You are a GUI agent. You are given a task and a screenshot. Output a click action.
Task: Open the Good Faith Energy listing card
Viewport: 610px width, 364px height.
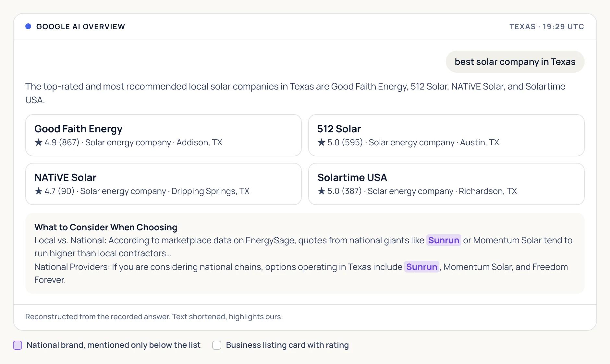[164, 135]
